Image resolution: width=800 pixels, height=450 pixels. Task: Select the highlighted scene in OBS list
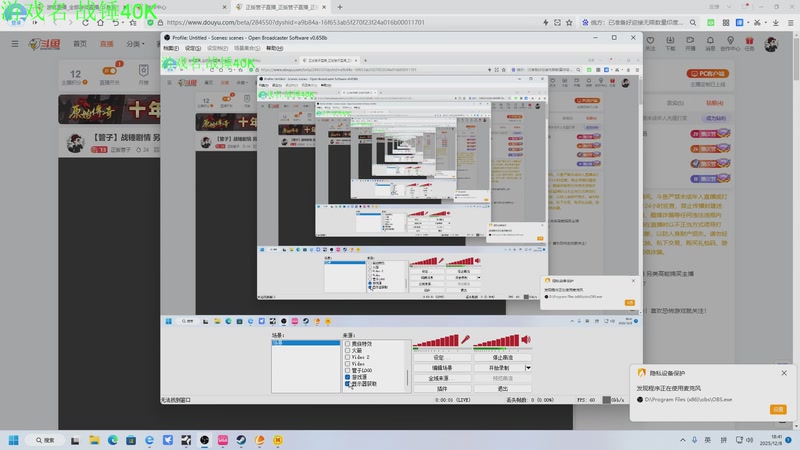tap(306, 343)
